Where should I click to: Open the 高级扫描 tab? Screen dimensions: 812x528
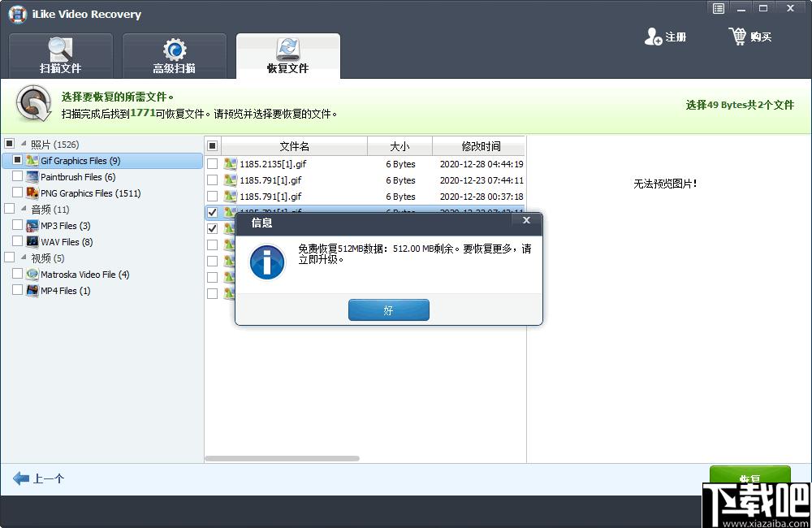pos(175,56)
